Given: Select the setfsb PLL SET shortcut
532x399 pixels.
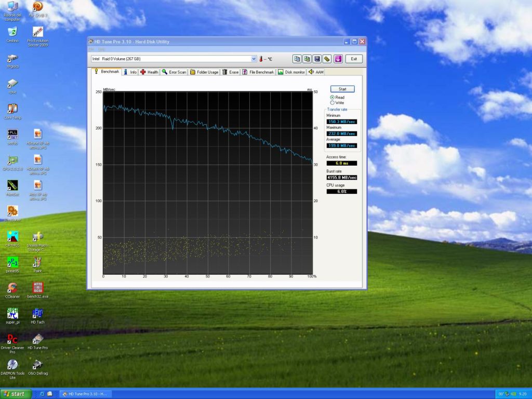Looking at the screenshot, I should point(12,137).
